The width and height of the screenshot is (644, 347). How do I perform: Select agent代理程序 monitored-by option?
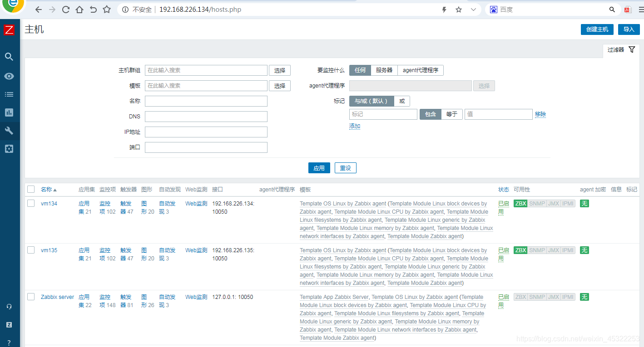pyautogui.click(x=421, y=70)
